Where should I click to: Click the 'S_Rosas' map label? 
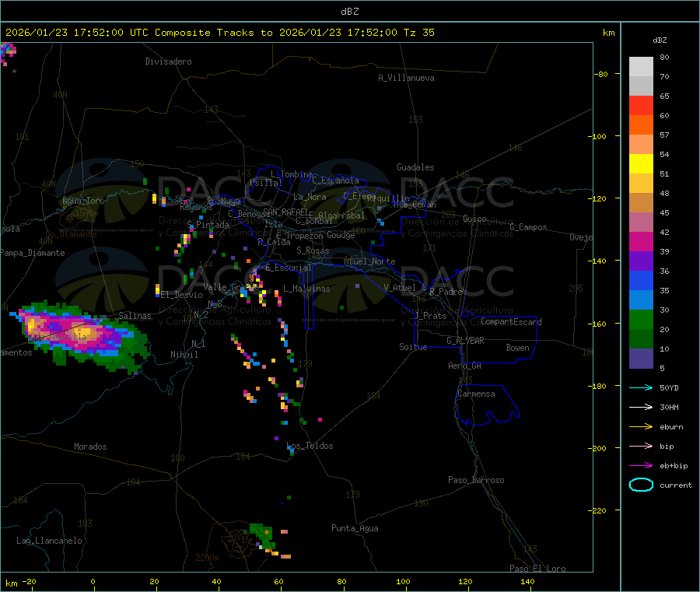pyautogui.click(x=313, y=250)
